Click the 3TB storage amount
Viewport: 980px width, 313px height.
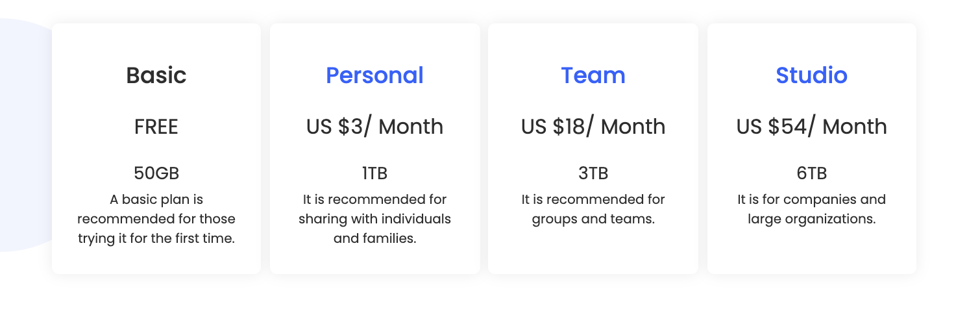[593, 173]
